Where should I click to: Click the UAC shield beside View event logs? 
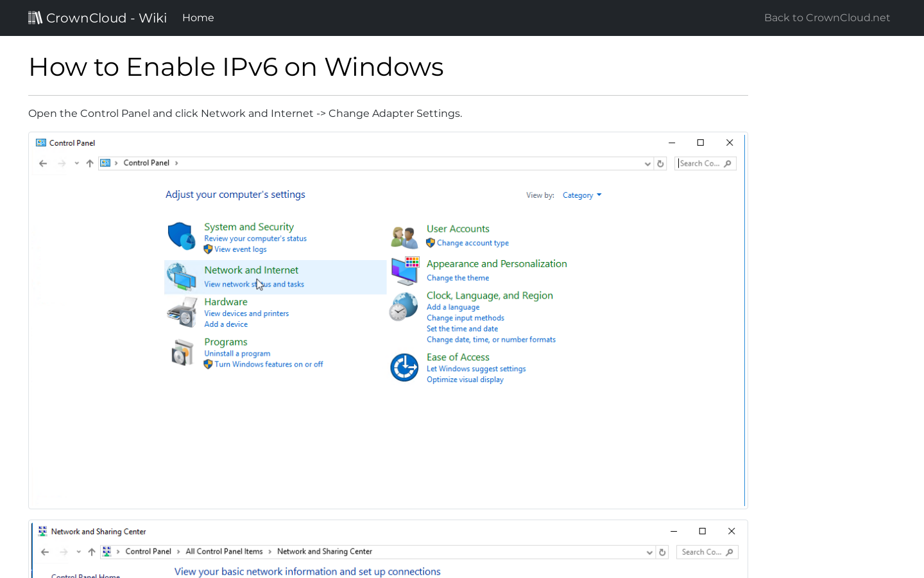click(x=208, y=249)
